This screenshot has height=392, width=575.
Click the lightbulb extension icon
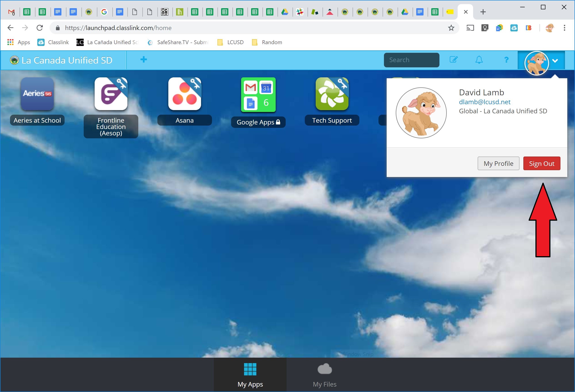pyautogui.click(x=485, y=28)
